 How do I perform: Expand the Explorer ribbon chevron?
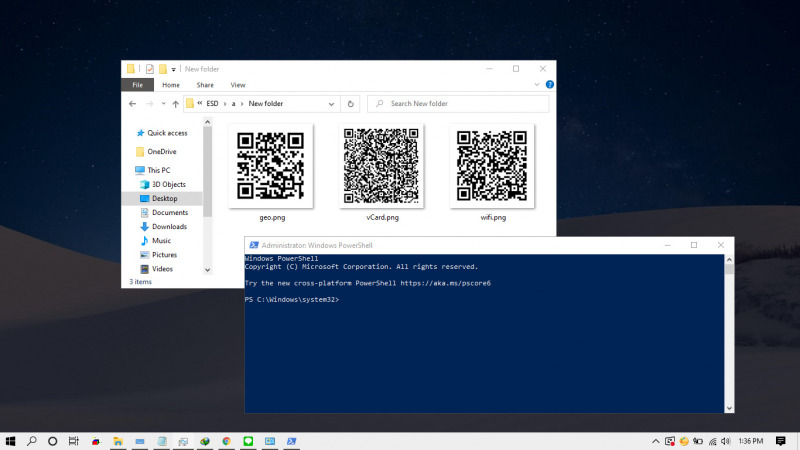[x=537, y=85]
